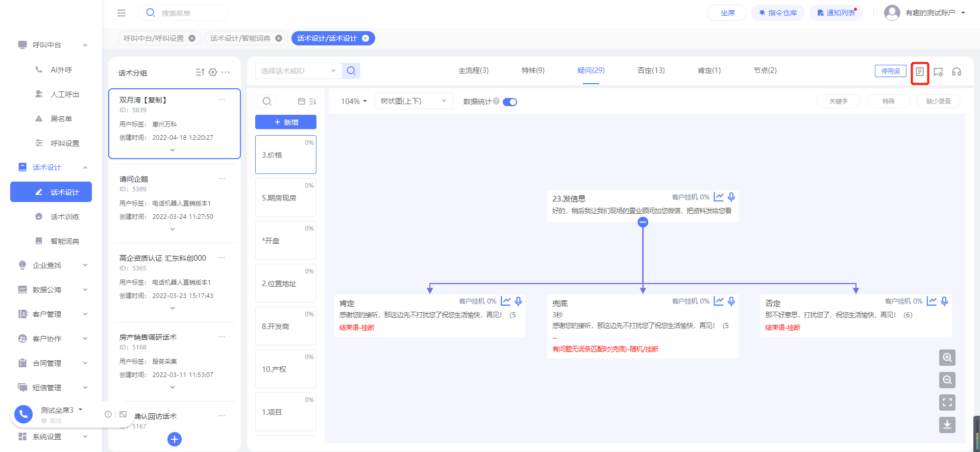This screenshot has width=980, height=452.
Task: Open the 通知列表 button
Action: [x=836, y=13]
